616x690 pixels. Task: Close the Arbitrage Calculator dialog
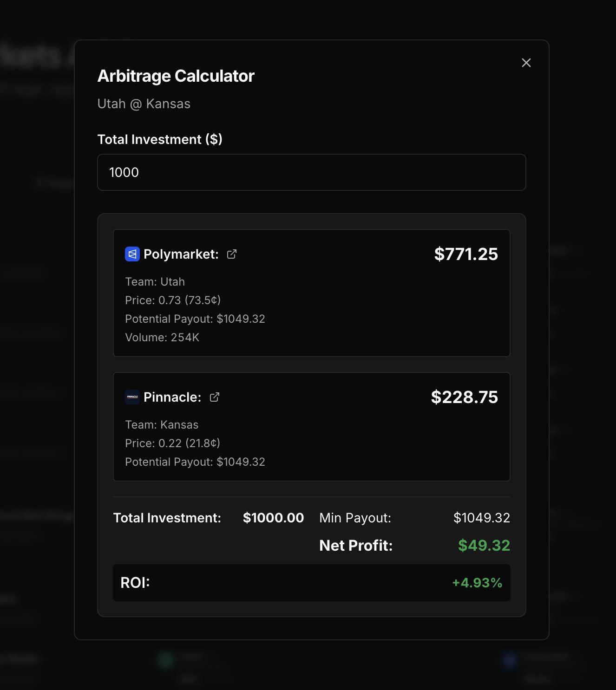click(526, 63)
